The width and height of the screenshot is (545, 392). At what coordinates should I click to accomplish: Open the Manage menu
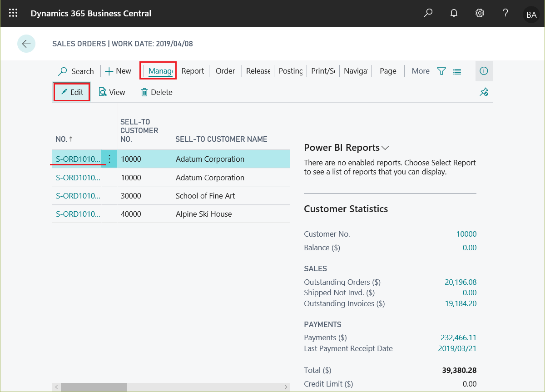160,71
